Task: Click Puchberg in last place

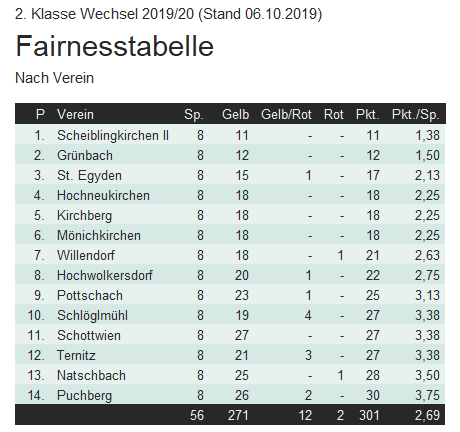Action: click(84, 396)
